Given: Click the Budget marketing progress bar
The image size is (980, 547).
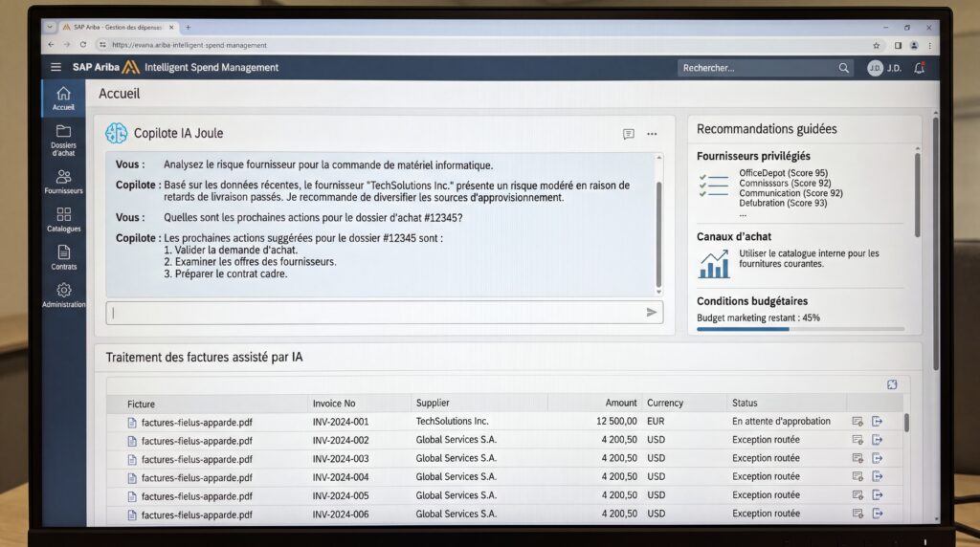Looking at the screenshot, I should pos(800,329).
